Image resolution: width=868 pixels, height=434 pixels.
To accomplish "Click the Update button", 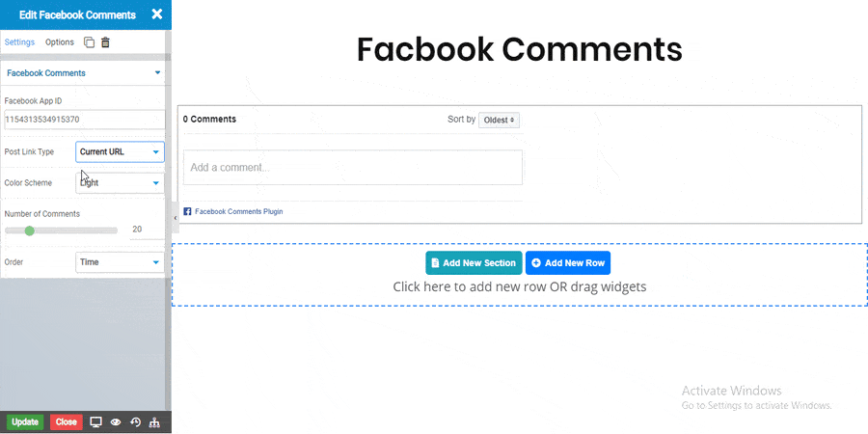I will pyautogui.click(x=25, y=421).
